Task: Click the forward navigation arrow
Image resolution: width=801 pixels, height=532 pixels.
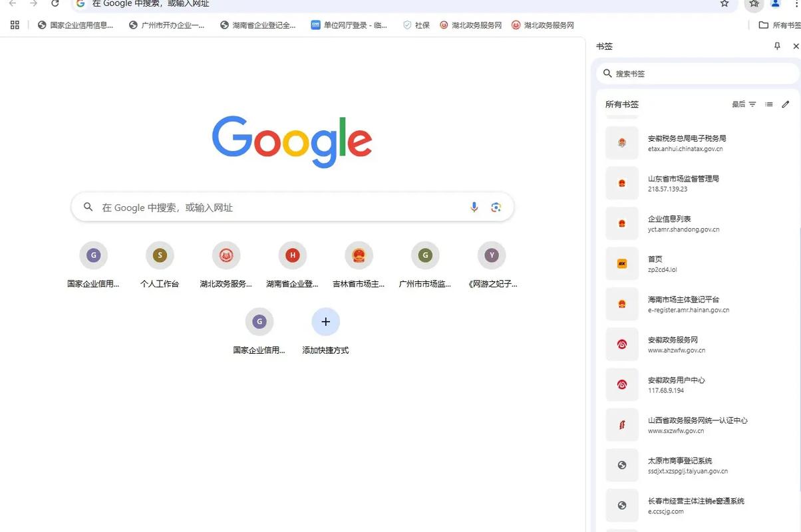Action: pyautogui.click(x=33, y=3)
